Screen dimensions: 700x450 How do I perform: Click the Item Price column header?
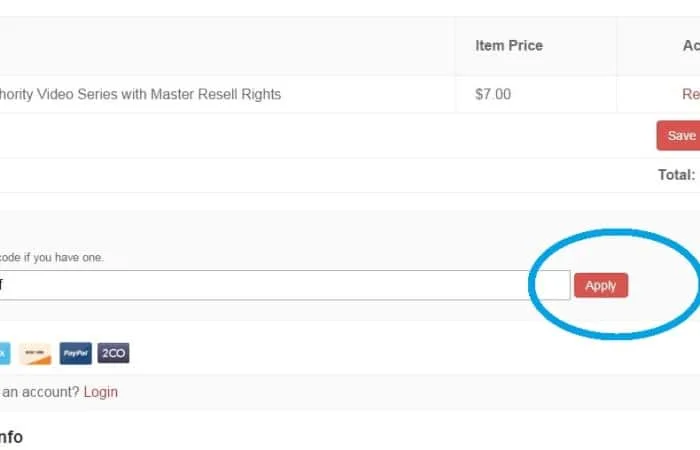(x=509, y=46)
